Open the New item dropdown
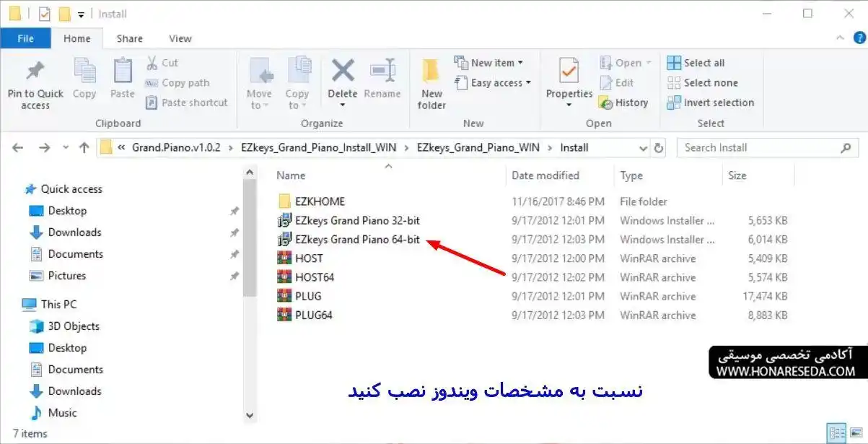Viewport: 868px width, 444px height. click(488, 63)
